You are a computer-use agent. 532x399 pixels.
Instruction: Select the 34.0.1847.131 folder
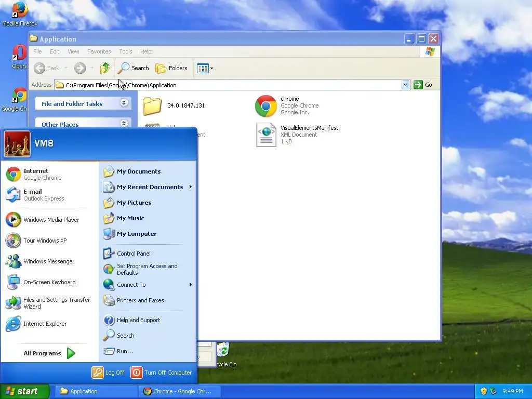pyautogui.click(x=174, y=105)
